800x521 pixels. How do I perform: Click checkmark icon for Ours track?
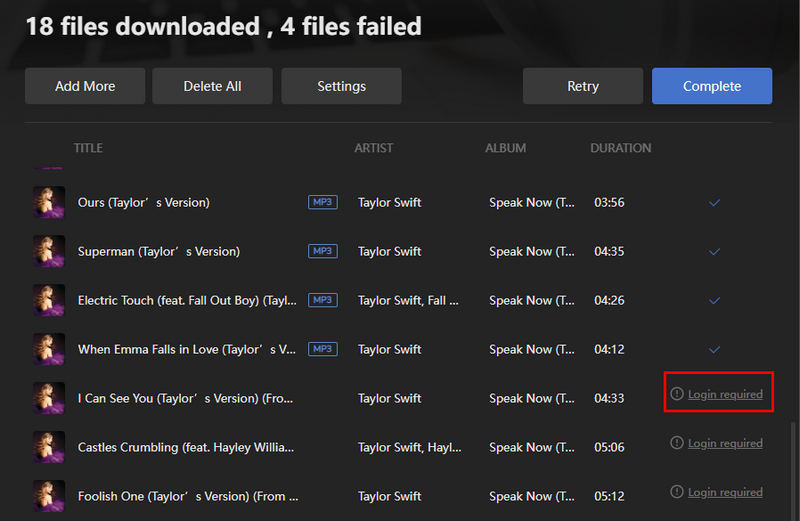(714, 203)
